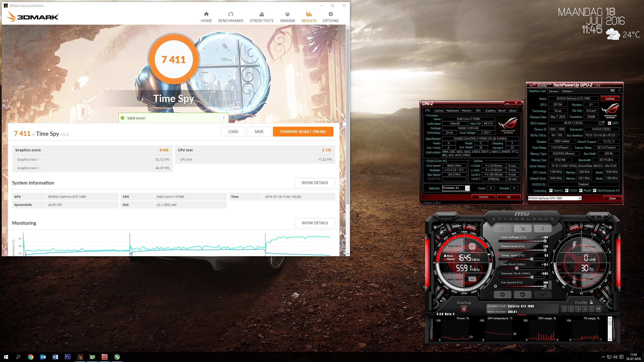
Task: Switch to the Mainboard tab in CPU-Z
Action: [x=452, y=111]
